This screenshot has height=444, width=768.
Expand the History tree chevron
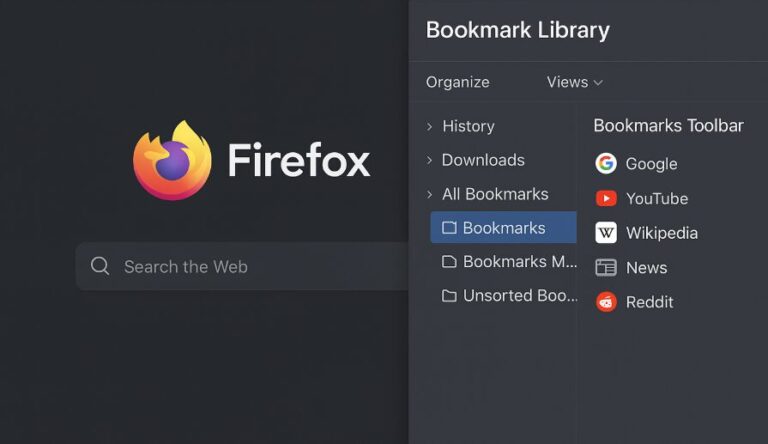[430, 126]
